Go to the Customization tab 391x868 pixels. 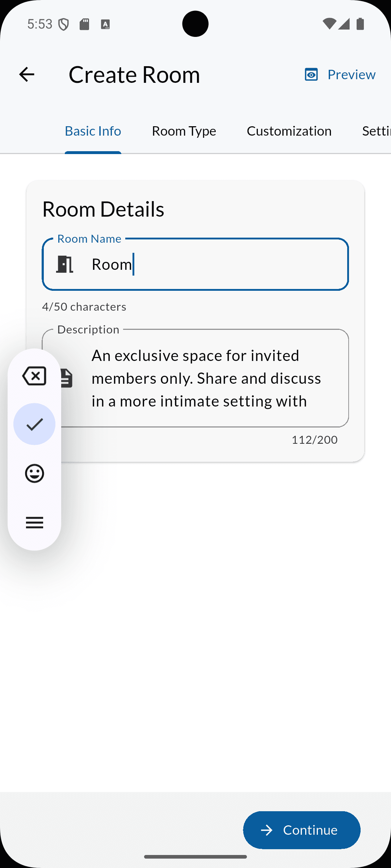(289, 131)
